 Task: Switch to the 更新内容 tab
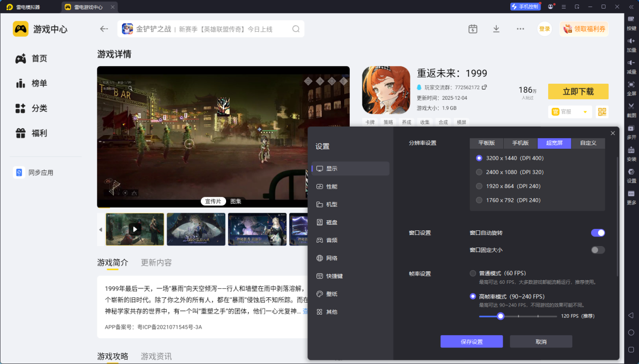(x=155, y=262)
